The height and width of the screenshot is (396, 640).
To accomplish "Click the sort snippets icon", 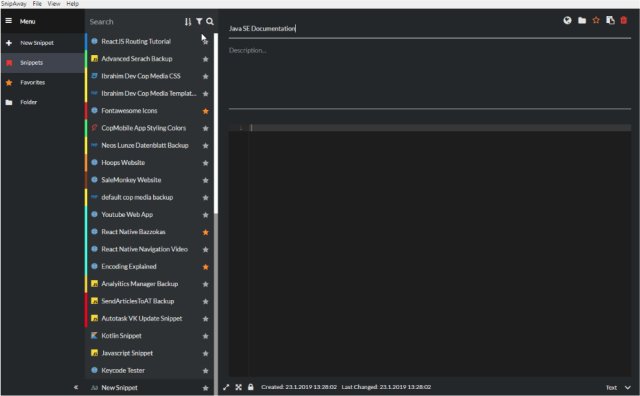I will pos(188,22).
